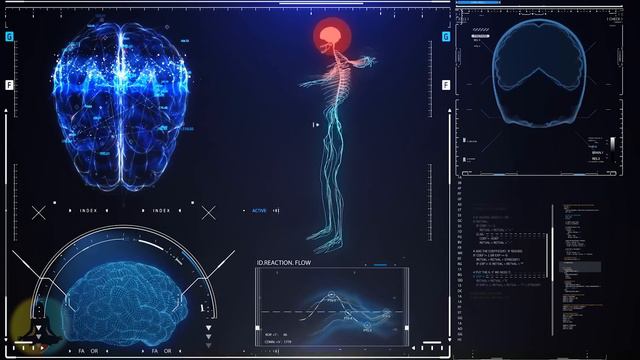Click the white square handle on graph's left edge

click(x=258, y=328)
